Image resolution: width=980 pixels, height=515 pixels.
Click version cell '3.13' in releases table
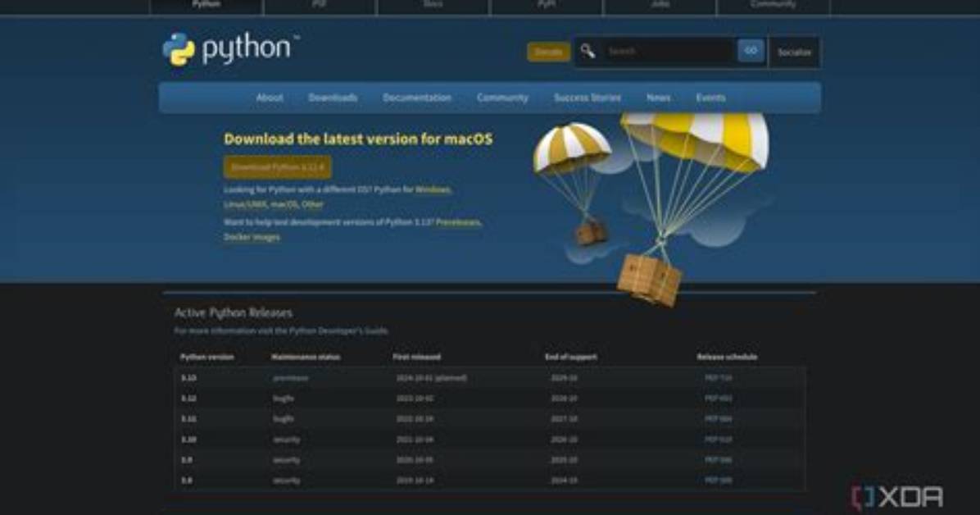(x=188, y=378)
